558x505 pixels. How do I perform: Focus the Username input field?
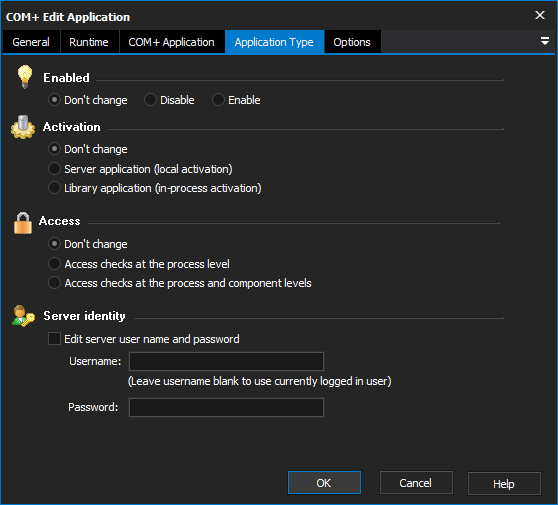pyautogui.click(x=226, y=362)
